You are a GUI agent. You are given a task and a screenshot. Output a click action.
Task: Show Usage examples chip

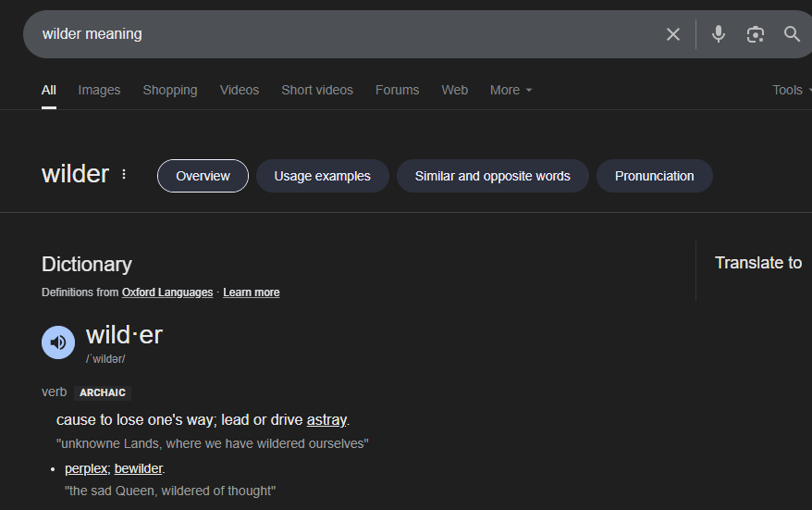point(322,176)
